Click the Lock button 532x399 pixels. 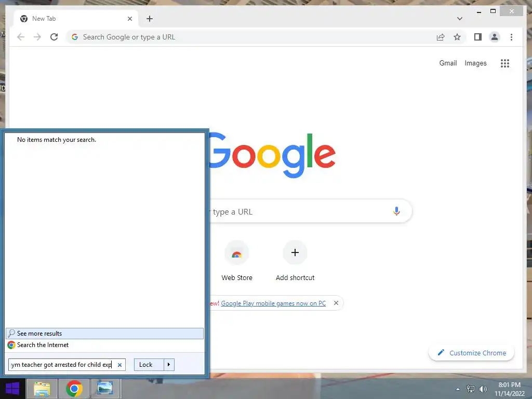(x=149, y=365)
